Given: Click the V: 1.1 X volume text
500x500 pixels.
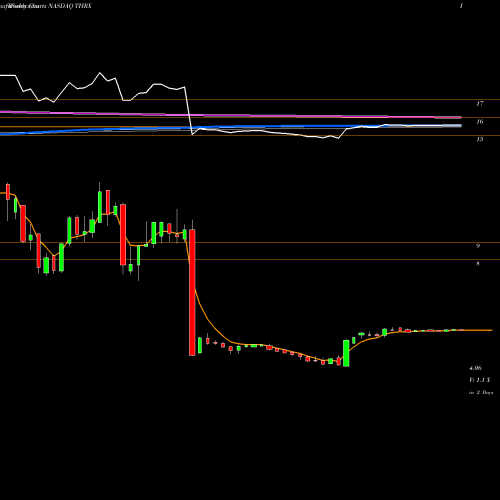Looking at the screenshot, I should tap(479, 380).
